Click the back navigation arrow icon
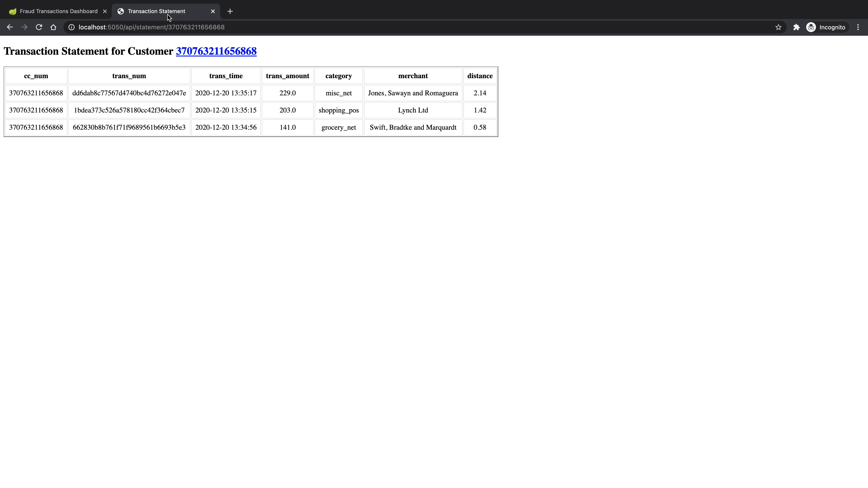The width and height of the screenshot is (868, 488). 9,27
